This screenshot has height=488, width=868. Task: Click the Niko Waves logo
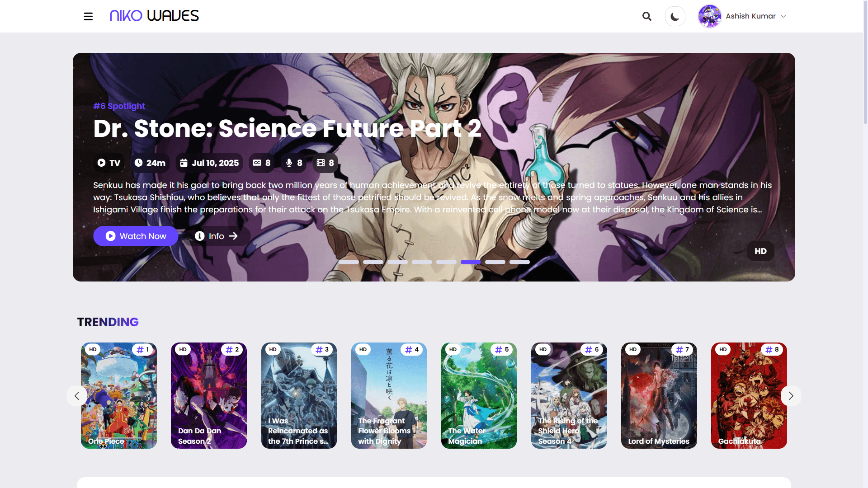154,16
